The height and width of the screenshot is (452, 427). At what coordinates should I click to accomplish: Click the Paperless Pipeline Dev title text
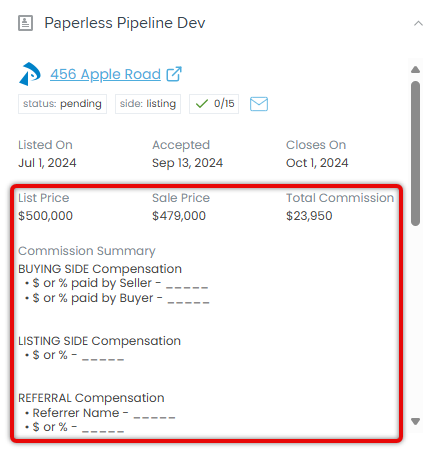pos(125,23)
